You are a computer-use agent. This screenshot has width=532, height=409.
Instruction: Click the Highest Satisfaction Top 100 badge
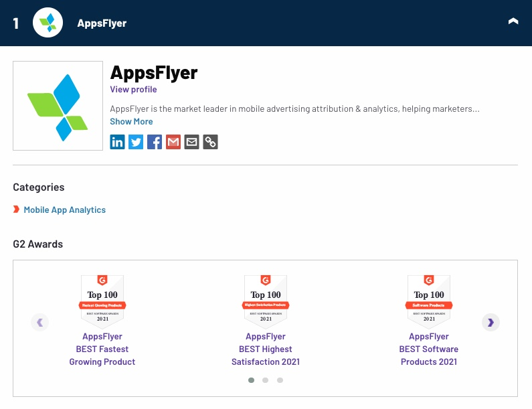pos(266,302)
